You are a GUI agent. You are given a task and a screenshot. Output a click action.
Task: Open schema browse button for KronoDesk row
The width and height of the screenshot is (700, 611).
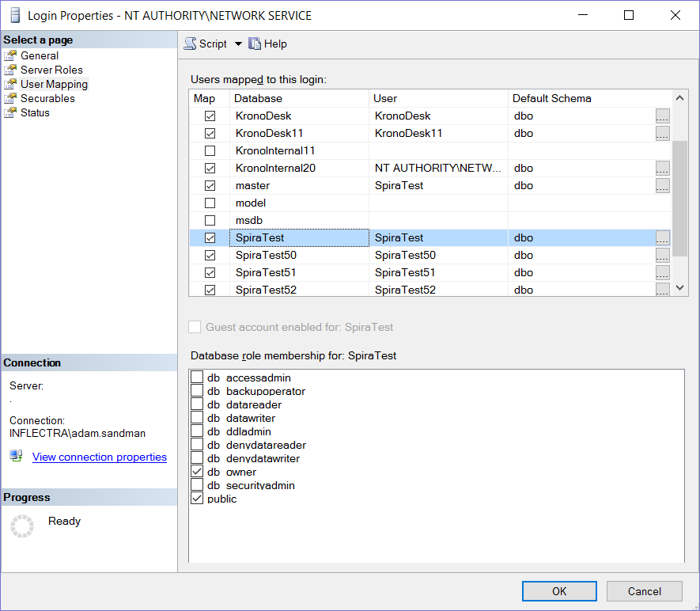[662, 116]
